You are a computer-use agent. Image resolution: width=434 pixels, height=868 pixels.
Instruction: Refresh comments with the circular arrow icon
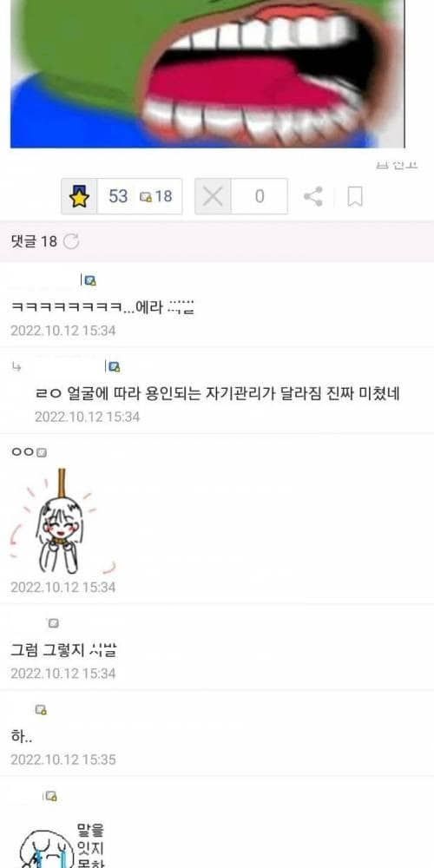71,241
